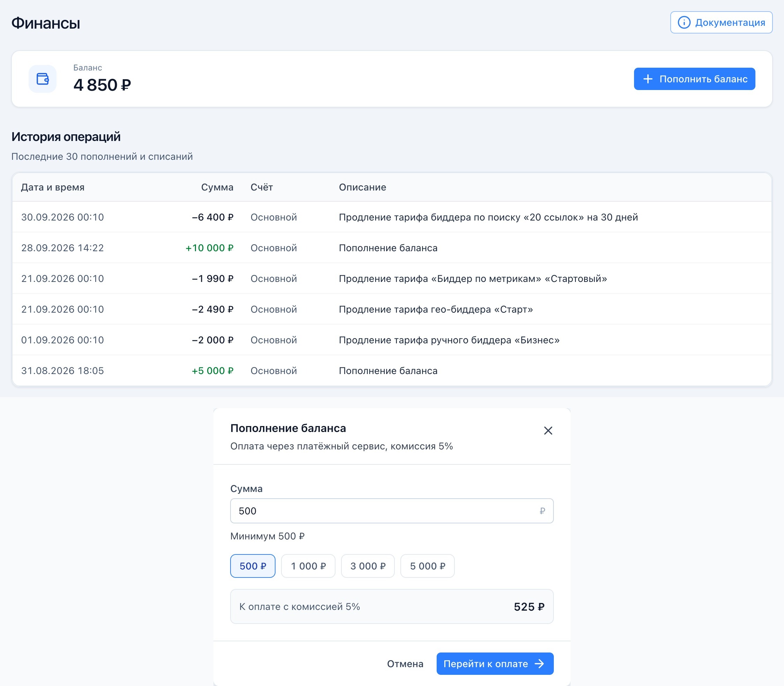Screen dimensions: 784x686
Task: Click the ruble sign inside the Сумма field
Action: point(542,511)
